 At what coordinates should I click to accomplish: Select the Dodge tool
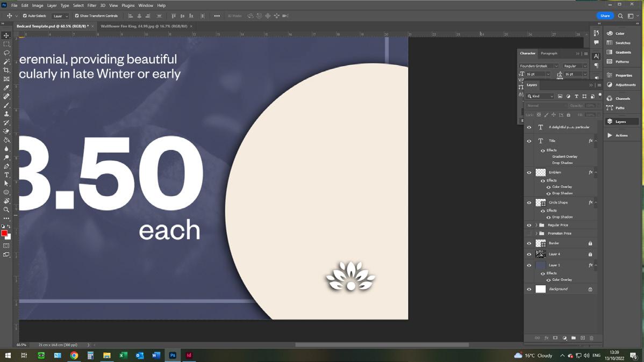click(x=6, y=157)
